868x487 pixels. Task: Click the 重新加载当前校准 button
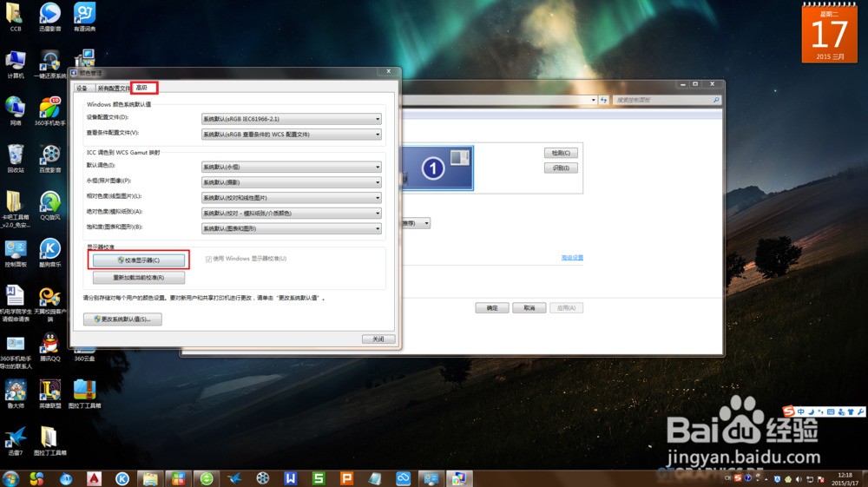point(139,278)
